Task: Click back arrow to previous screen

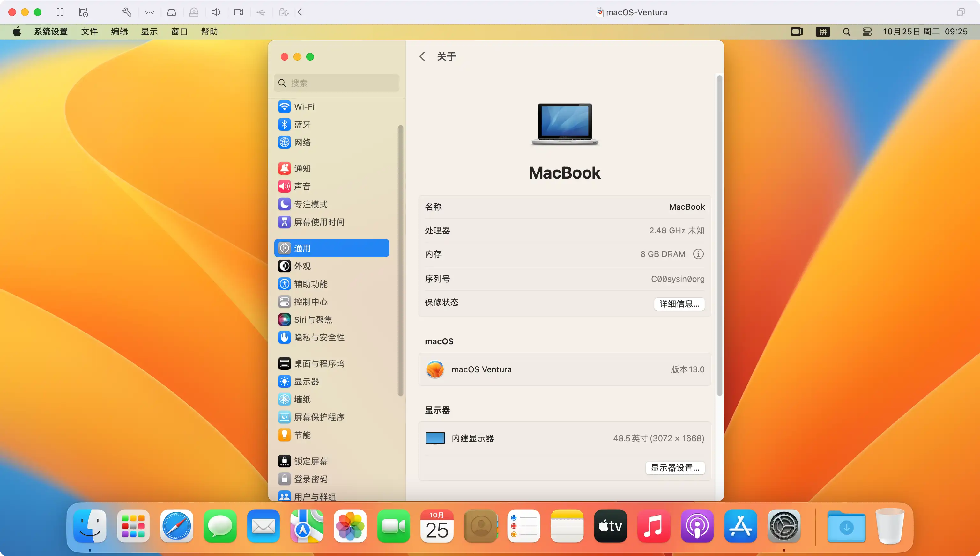Action: (422, 56)
